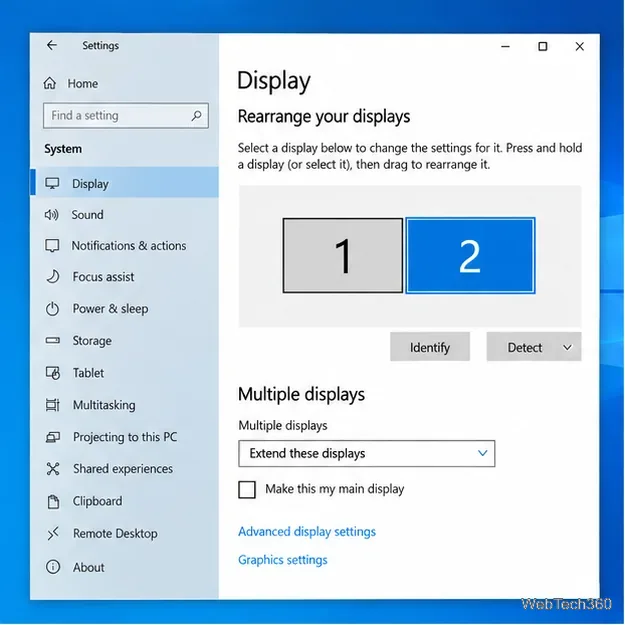Click the Projecting to this PC icon
Image resolution: width=625 pixels, height=625 pixels.
(x=53, y=437)
